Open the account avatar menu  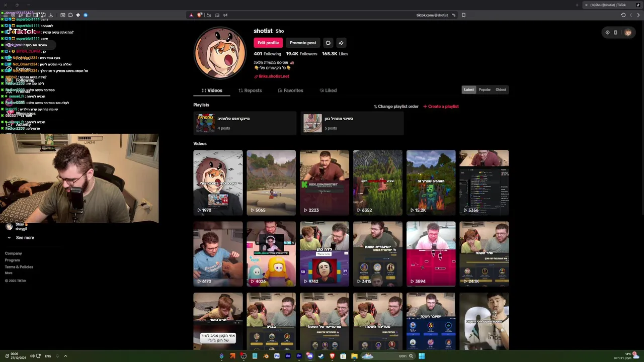[628, 32]
